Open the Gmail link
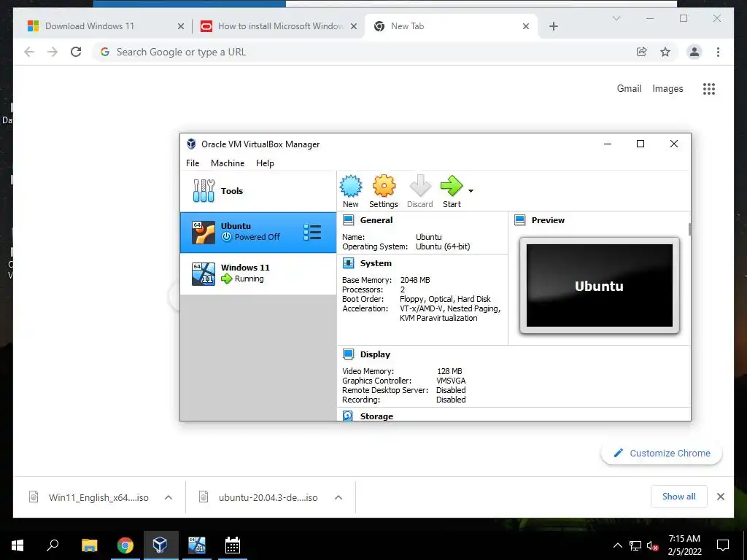This screenshot has height=560, width=747. (x=629, y=88)
